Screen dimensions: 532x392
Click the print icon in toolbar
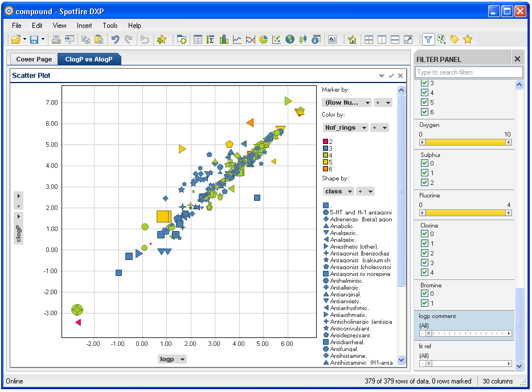tap(56, 39)
